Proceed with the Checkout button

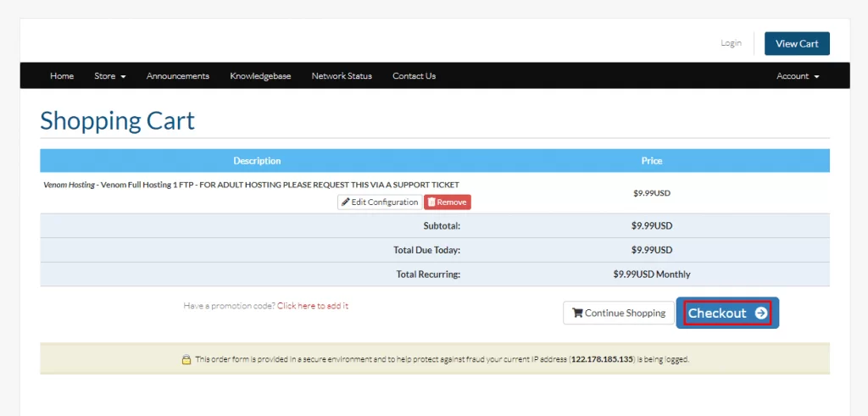click(x=727, y=313)
